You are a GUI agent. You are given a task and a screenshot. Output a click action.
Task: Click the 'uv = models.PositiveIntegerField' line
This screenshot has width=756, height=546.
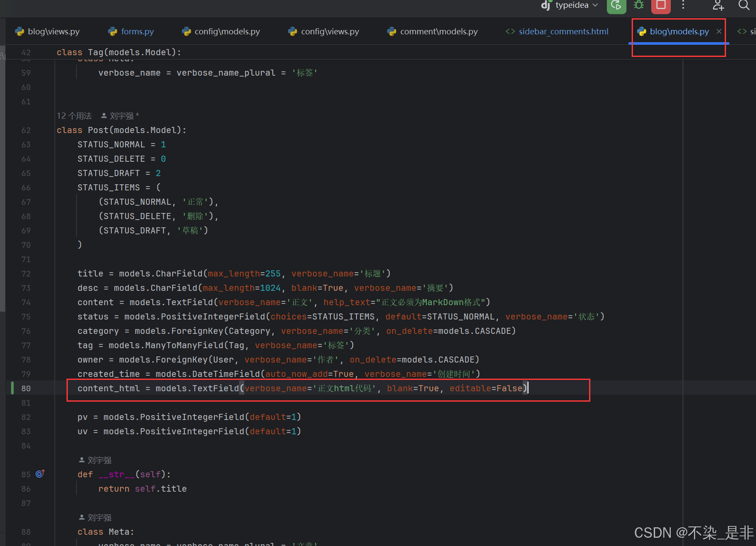pos(189,431)
